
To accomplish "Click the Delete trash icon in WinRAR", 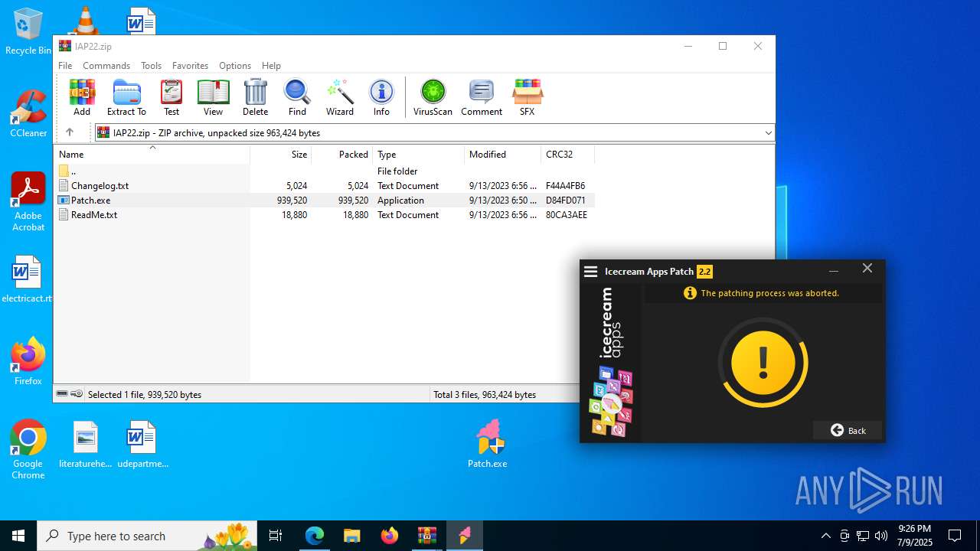I will 255,97.
